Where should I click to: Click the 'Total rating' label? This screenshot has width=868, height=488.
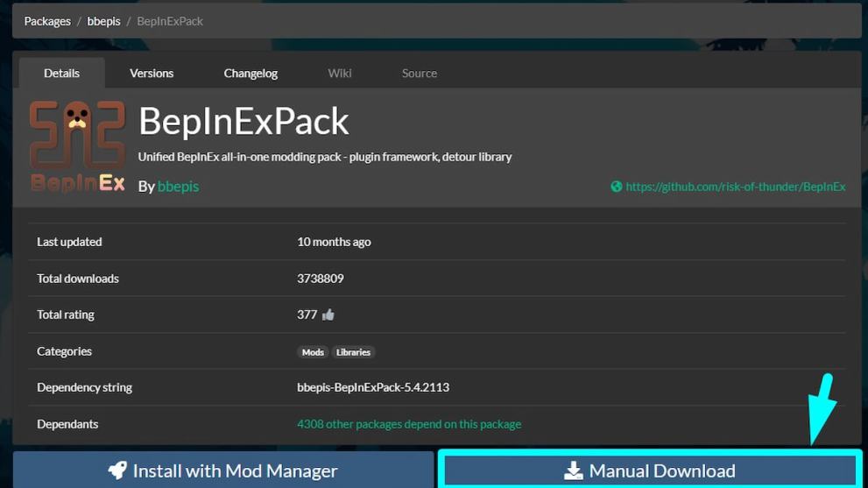point(66,315)
